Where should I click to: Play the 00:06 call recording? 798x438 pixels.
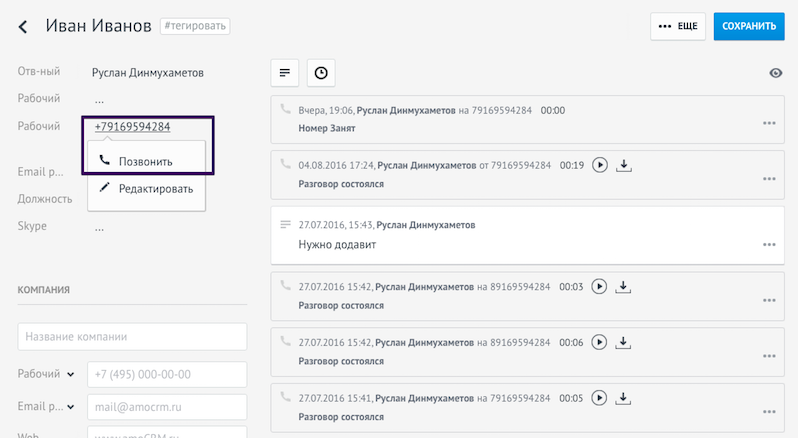[599, 342]
